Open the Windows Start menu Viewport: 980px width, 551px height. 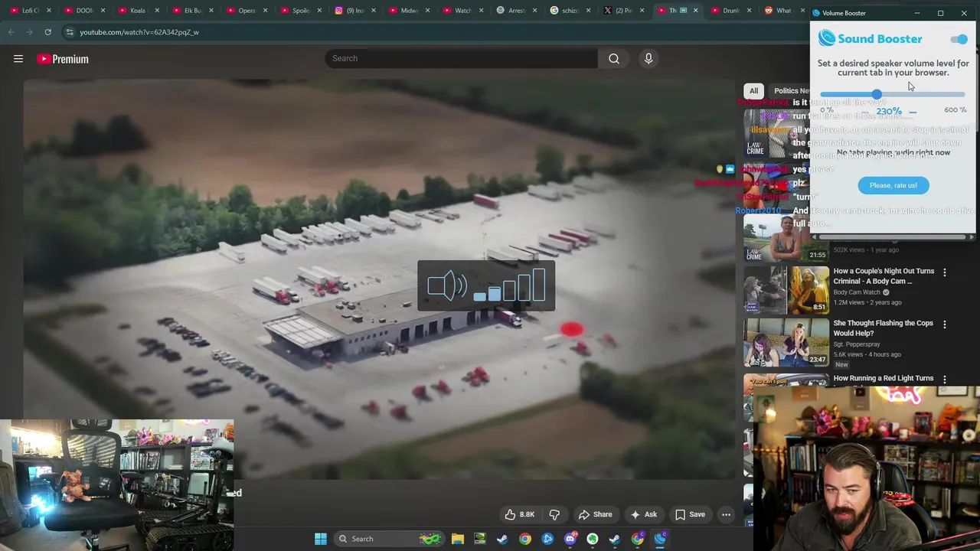pyautogui.click(x=321, y=539)
